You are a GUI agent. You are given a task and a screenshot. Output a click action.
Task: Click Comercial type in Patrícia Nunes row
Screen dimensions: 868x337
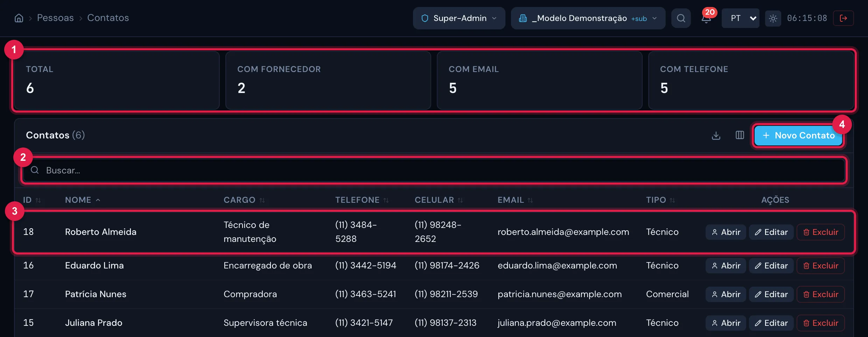pyautogui.click(x=667, y=294)
